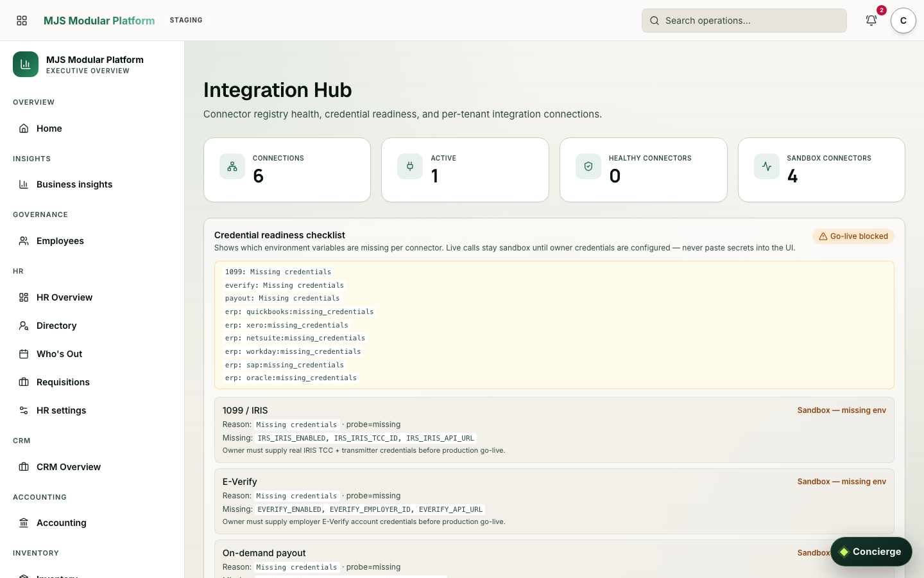The image size is (924, 578).
Task: Open the Concierge assistant button
Action: tap(871, 552)
